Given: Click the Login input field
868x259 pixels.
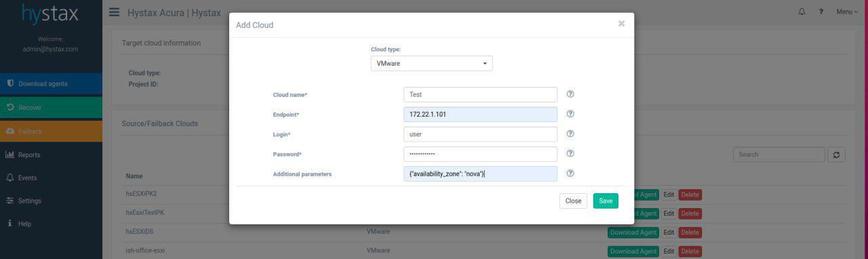Looking at the screenshot, I should pos(480,134).
